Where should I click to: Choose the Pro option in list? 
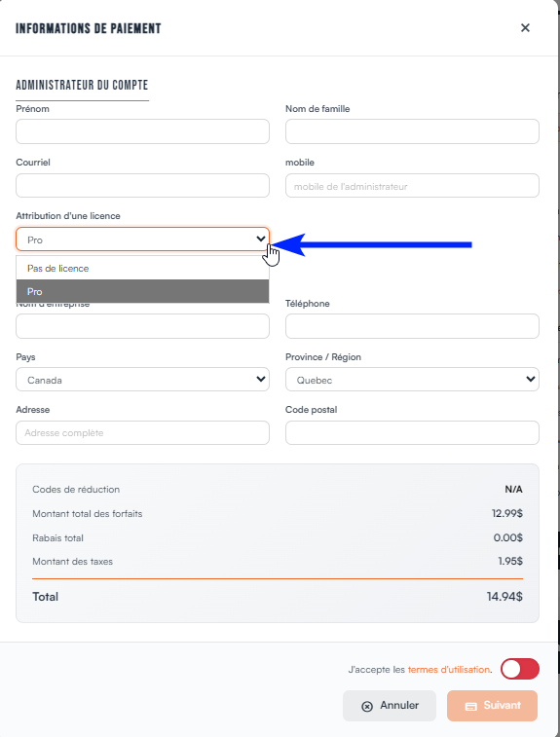coord(142,291)
